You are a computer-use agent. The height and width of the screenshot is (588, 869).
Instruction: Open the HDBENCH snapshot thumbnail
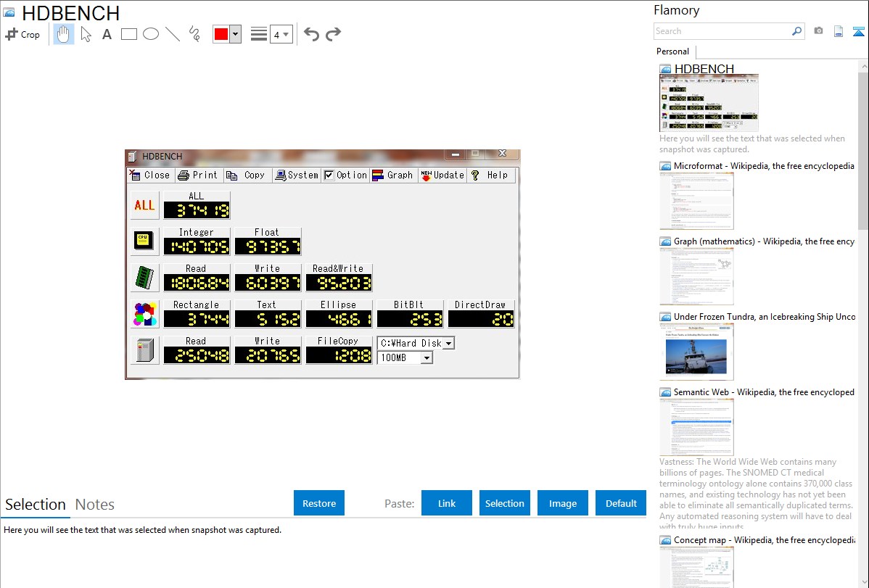[709, 103]
